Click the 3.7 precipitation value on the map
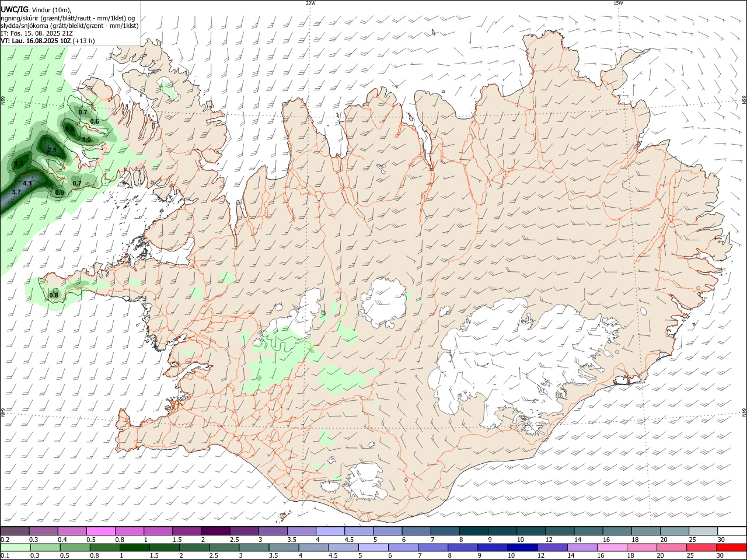The width and height of the screenshot is (747, 560). pos(16,192)
